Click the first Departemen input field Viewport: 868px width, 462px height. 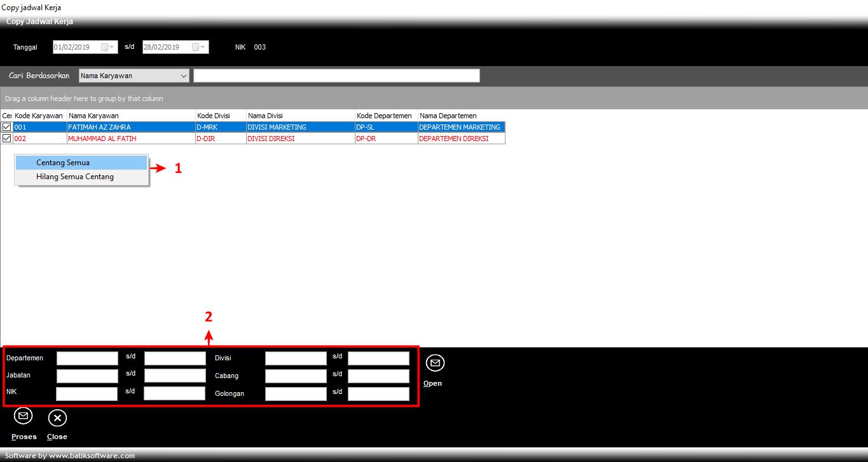click(x=87, y=358)
